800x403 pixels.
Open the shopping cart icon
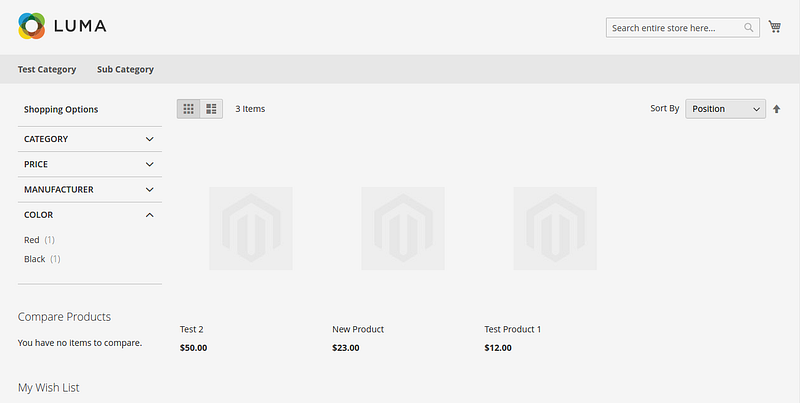pos(774,27)
